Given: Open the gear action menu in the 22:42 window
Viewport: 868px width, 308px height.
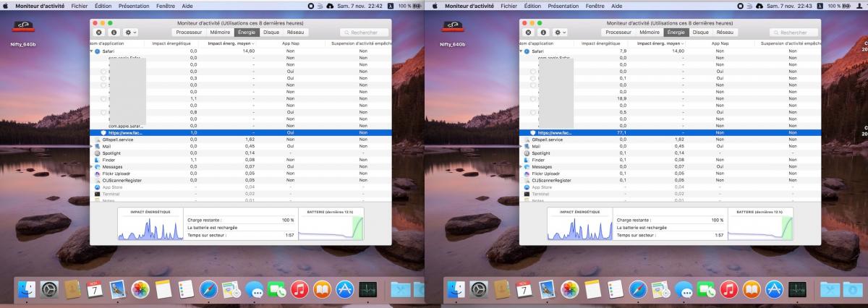Looking at the screenshot, I should (131, 33).
